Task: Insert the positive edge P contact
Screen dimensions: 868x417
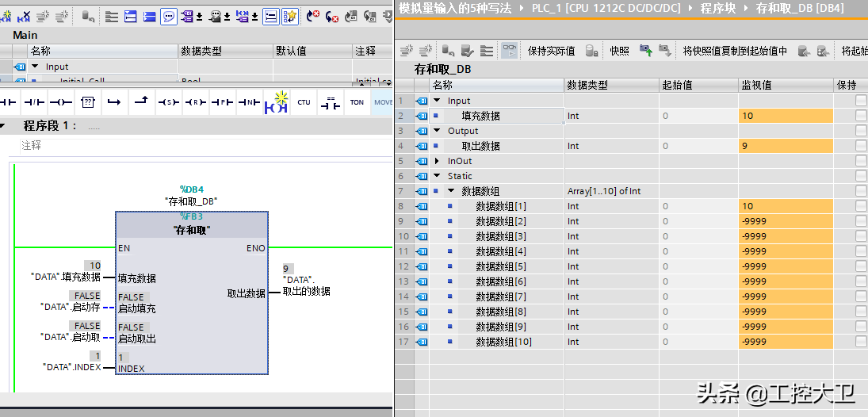Action: click(222, 102)
